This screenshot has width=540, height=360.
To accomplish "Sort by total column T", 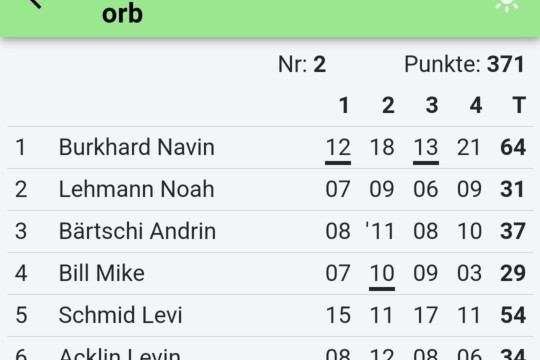I will (519, 105).
